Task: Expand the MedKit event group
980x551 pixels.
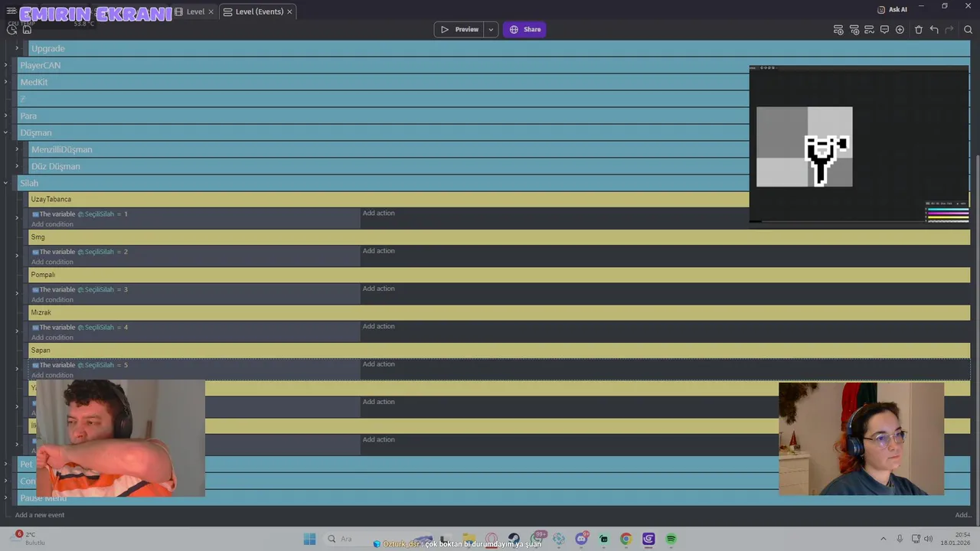Action: click(x=5, y=82)
